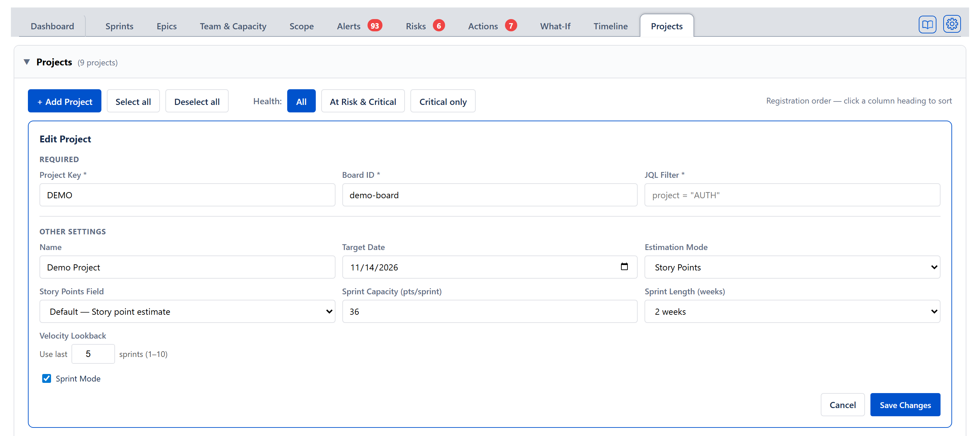Click the Actions badge showing 7
Image resolution: width=980 pixels, height=436 pixels.
(511, 26)
